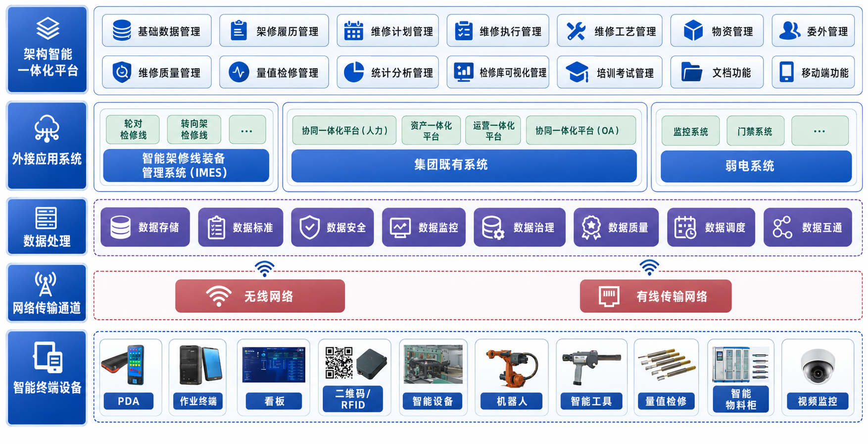Image resolution: width=868 pixels, height=444 pixels.
Task: Click the 视频监控 label
Action: point(818,401)
